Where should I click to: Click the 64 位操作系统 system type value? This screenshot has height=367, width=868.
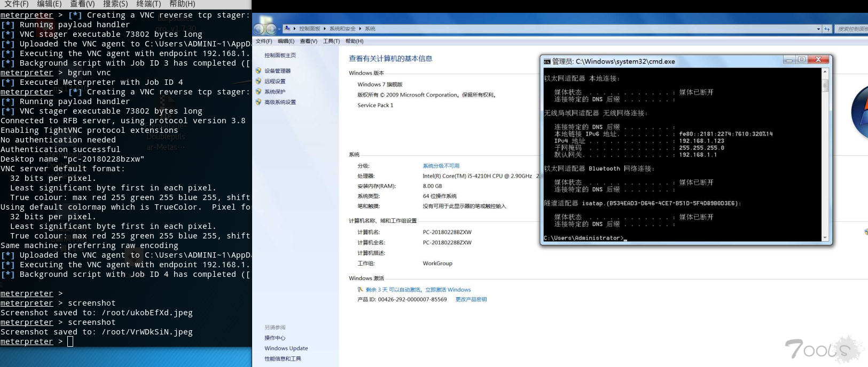click(440, 196)
